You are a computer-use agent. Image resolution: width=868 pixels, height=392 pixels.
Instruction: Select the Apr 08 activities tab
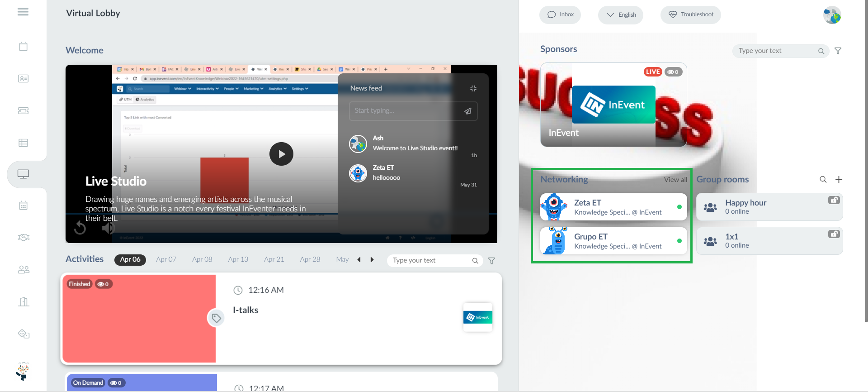202,259
